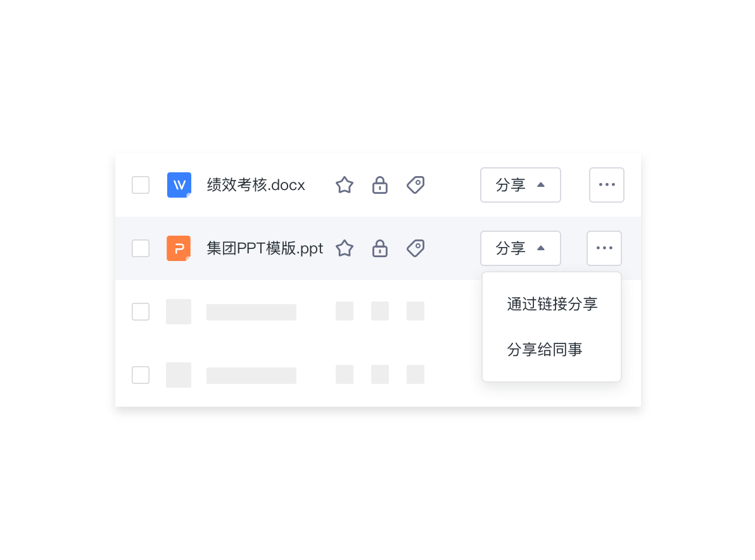
Task: Open the 绩效考核.docx file name
Action: (x=256, y=185)
